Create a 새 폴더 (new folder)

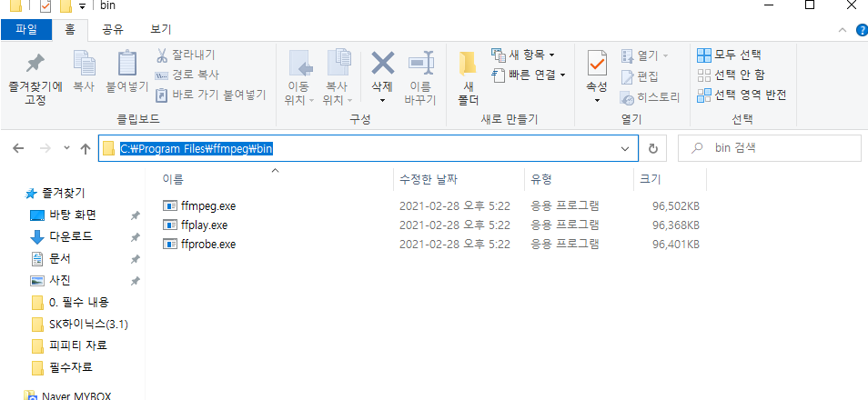[x=469, y=78]
